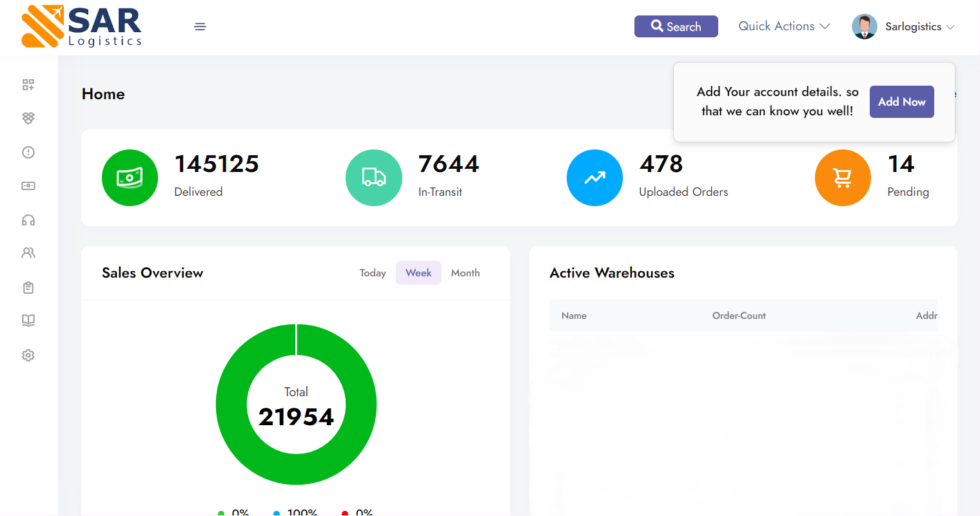The image size is (980, 516).
Task: Click the SAR Logistics logo
Action: pyautogui.click(x=82, y=26)
